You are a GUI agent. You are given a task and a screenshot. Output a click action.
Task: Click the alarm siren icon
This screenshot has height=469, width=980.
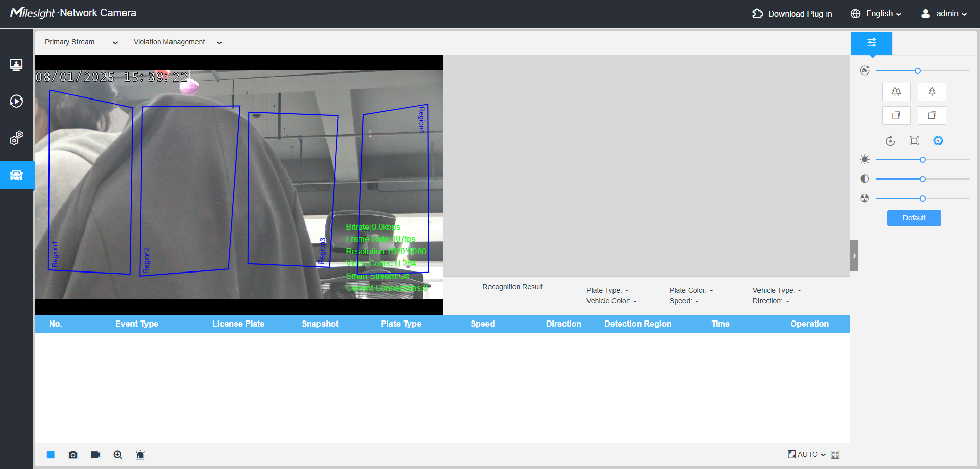pyautogui.click(x=140, y=455)
